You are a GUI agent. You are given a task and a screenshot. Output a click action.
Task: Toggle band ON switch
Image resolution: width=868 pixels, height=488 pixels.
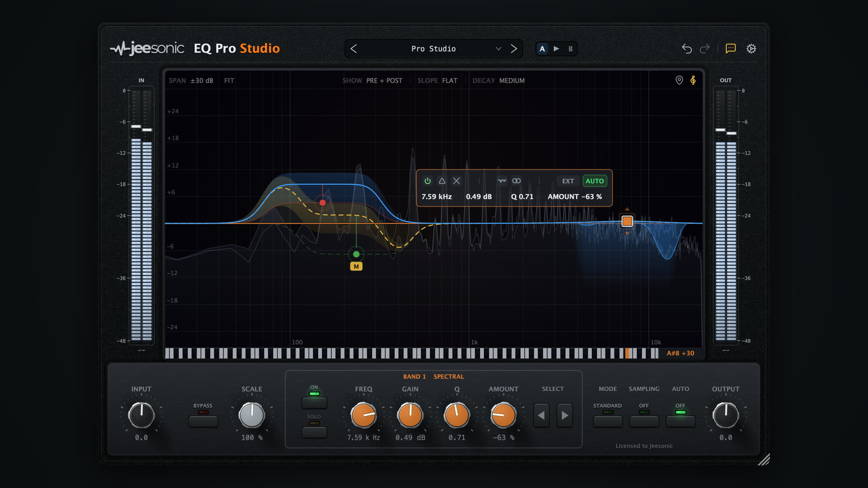tap(314, 403)
